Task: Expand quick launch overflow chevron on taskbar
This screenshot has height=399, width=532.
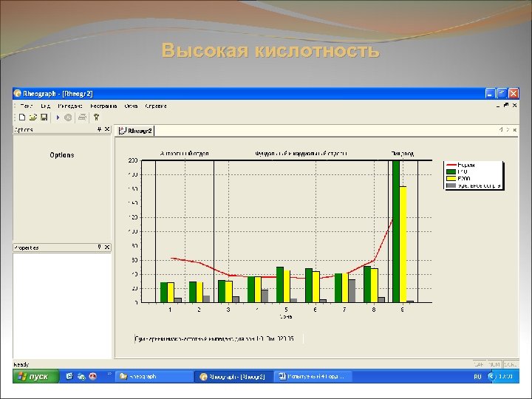Action: [x=109, y=374]
